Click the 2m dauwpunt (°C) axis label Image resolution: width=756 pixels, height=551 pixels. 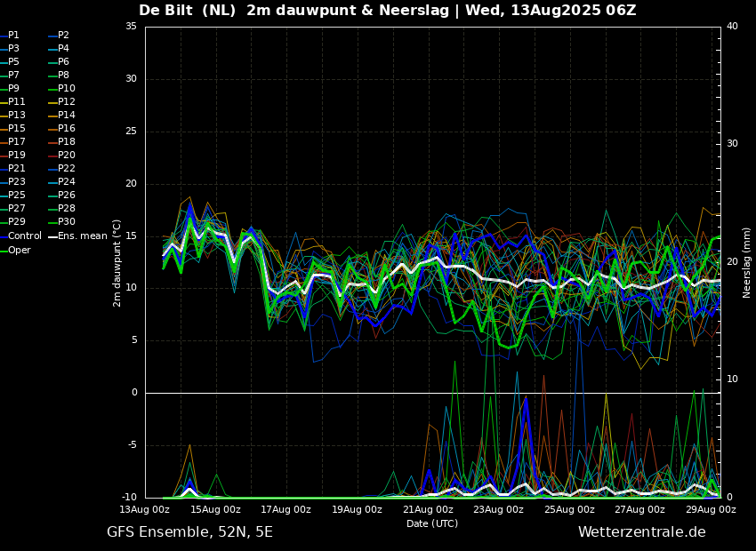click(117, 262)
